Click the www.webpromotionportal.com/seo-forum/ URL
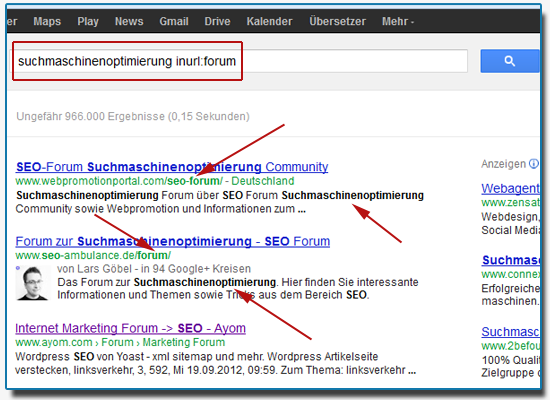This screenshot has width=550, height=400. (x=119, y=181)
